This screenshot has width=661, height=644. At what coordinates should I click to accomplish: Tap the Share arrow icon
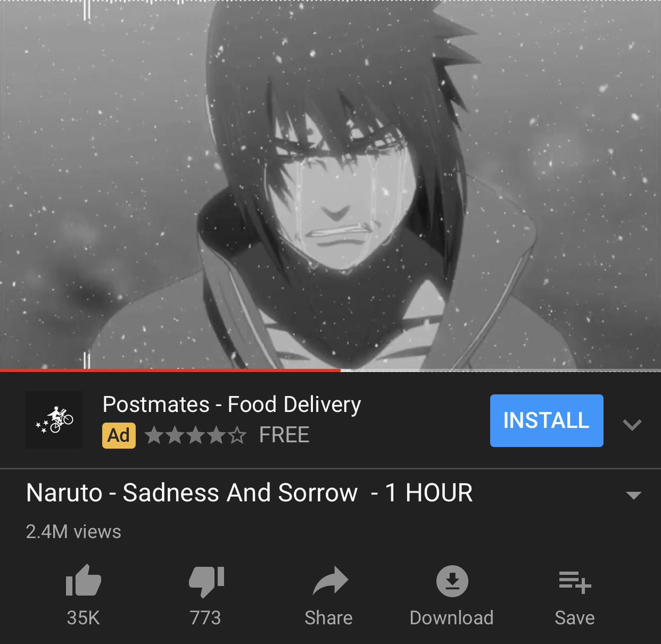tap(330, 581)
